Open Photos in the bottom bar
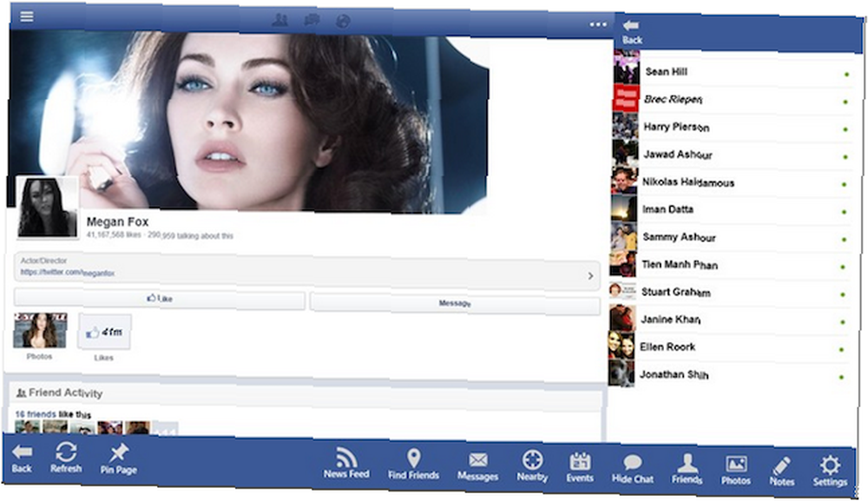 736,471
